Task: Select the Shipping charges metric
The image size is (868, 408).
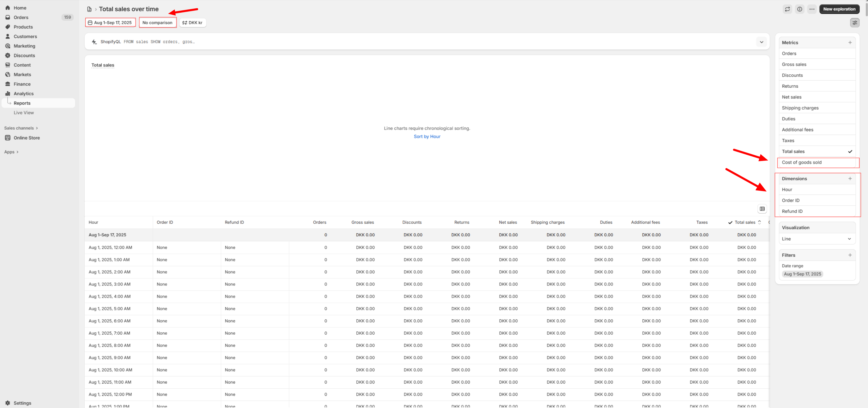Action: coord(817,108)
